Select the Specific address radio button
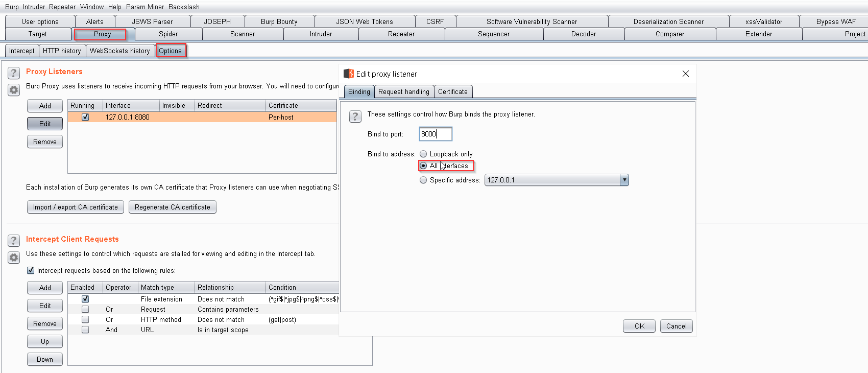The image size is (868, 373). (x=423, y=180)
